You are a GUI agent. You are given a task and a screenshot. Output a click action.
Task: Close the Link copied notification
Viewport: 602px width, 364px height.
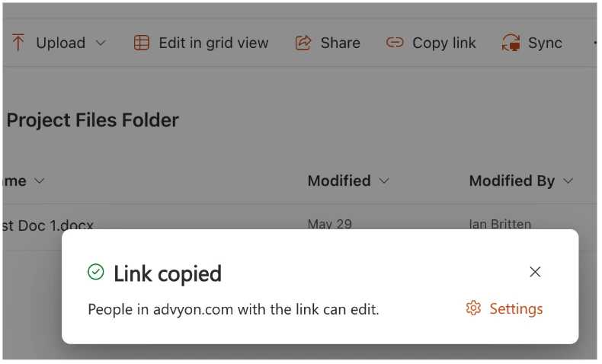tap(535, 272)
